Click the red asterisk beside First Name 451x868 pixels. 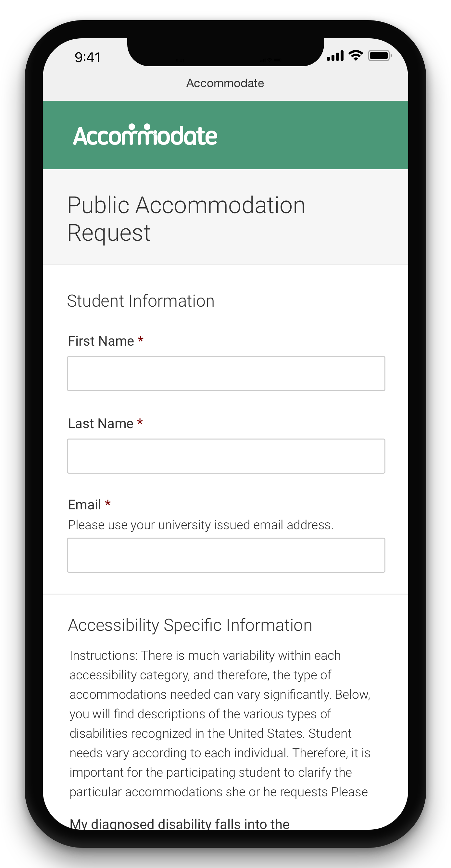pyautogui.click(x=141, y=340)
